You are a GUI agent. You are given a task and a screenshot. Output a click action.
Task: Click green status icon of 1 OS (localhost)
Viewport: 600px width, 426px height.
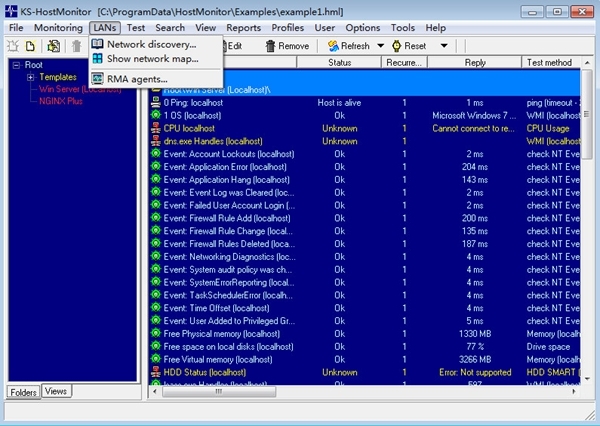[156, 115]
